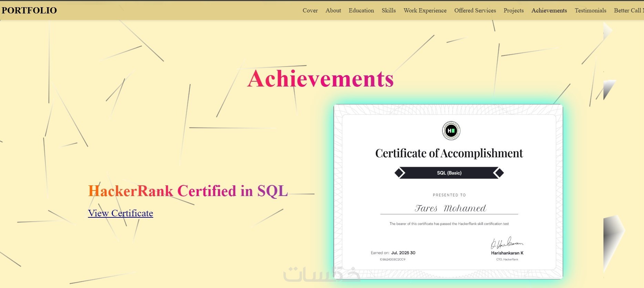
Task: Click the HackerRank Certified in SQL heading
Action: click(188, 191)
